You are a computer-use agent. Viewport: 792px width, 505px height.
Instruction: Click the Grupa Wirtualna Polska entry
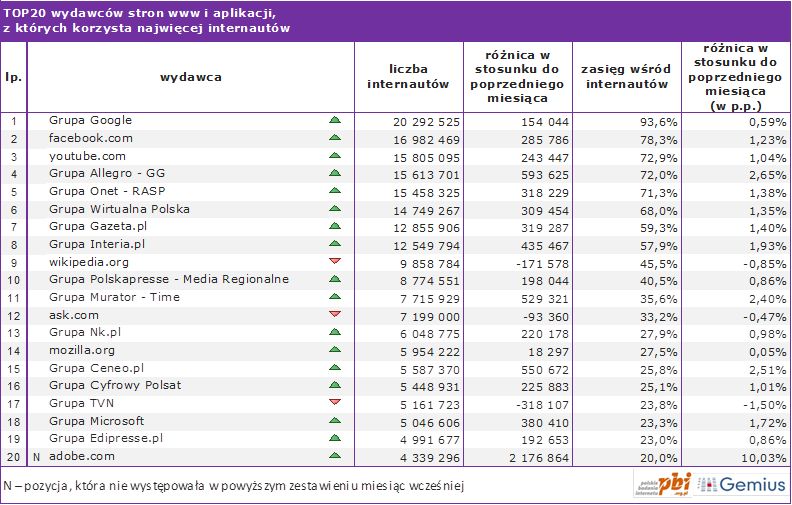[x=119, y=209]
